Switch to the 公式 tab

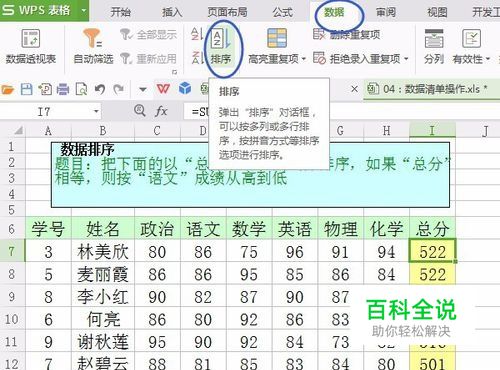click(x=282, y=12)
